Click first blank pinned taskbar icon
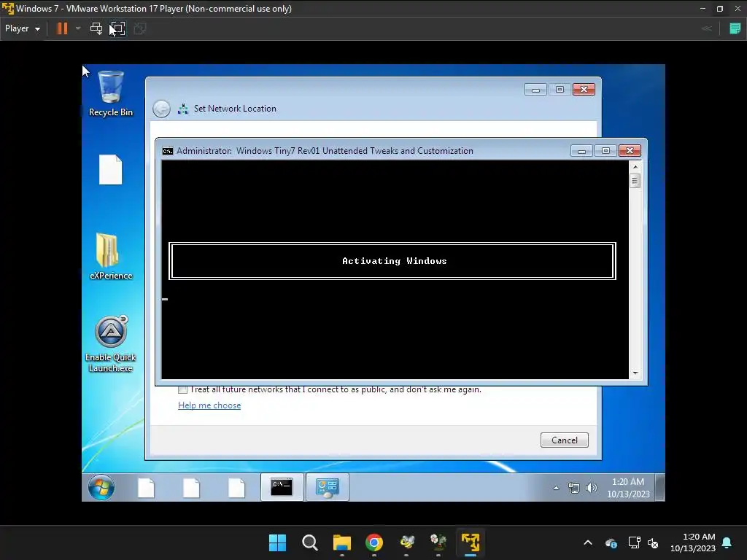Image resolution: width=747 pixels, height=560 pixels. coord(146,488)
